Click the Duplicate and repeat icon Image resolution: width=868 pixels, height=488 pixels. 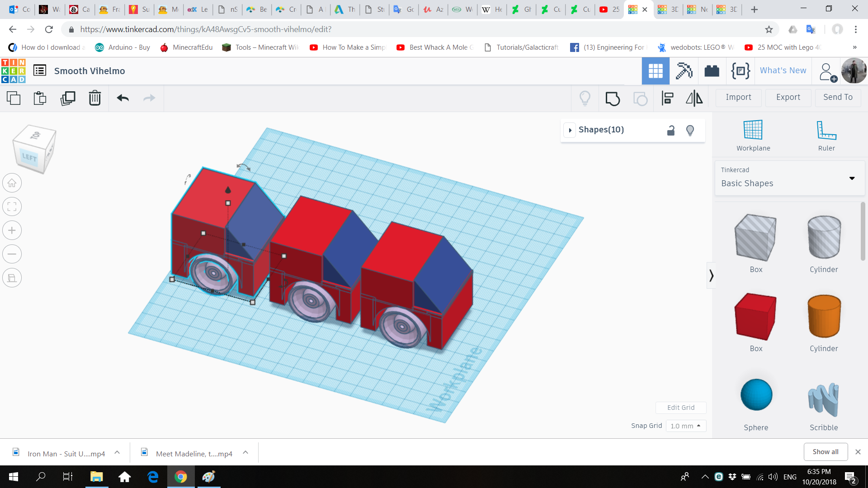68,98
